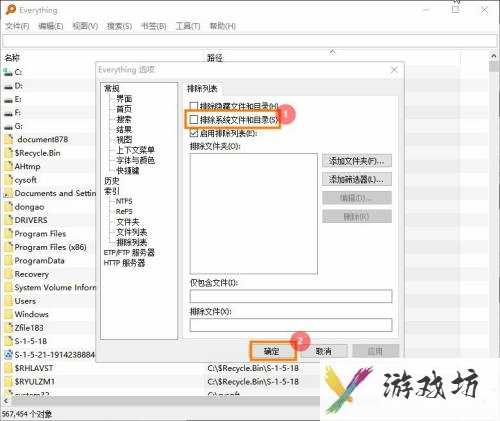Screen dimensions: 500x421
Task: Click the Program Files (x86) folder icon
Action: click(9, 247)
